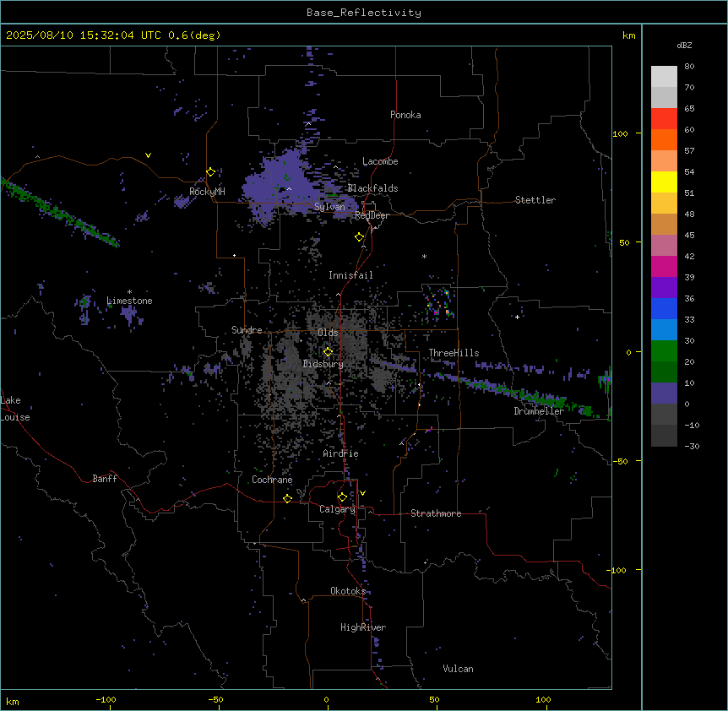Click the Cochrane label
This screenshot has width=728, height=711.
pos(272,480)
